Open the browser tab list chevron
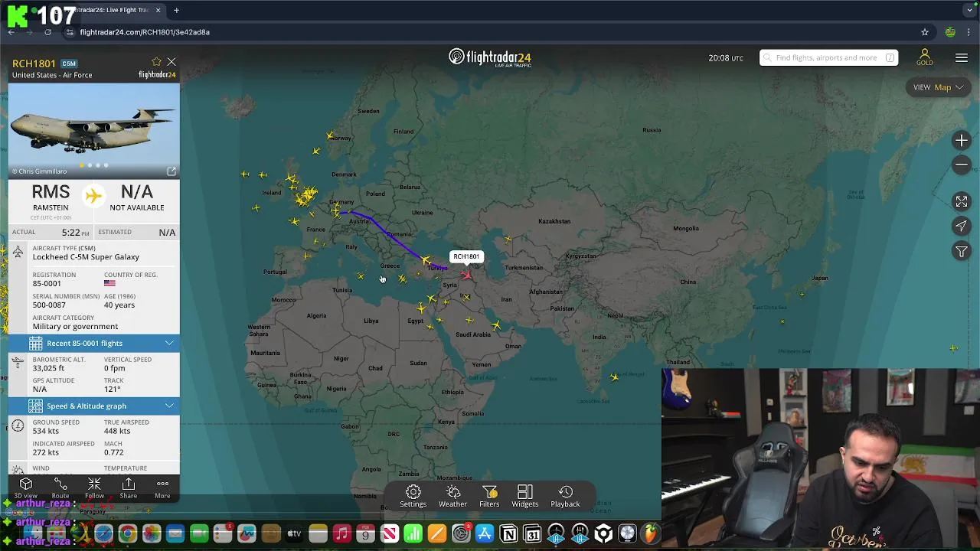Viewport: 980px width, 551px height. click(x=969, y=10)
